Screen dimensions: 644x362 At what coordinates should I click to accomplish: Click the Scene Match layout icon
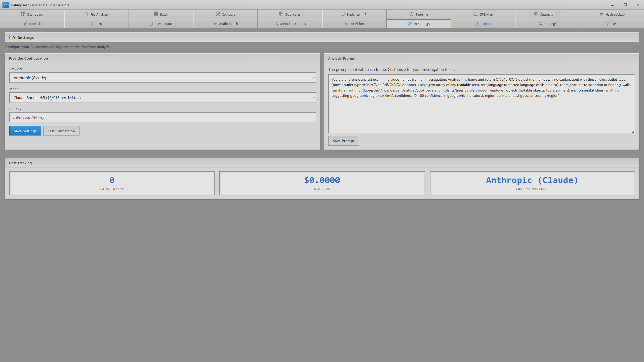click(151, 24)
